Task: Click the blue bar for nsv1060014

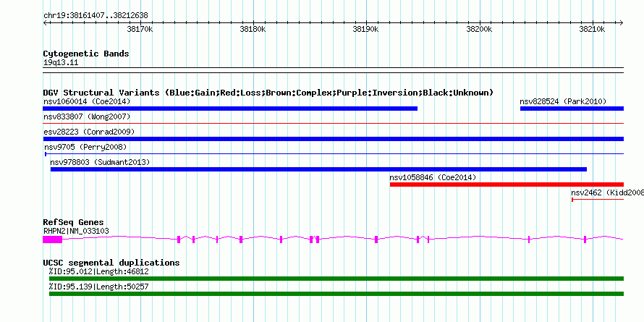Action: coord(230,109)
